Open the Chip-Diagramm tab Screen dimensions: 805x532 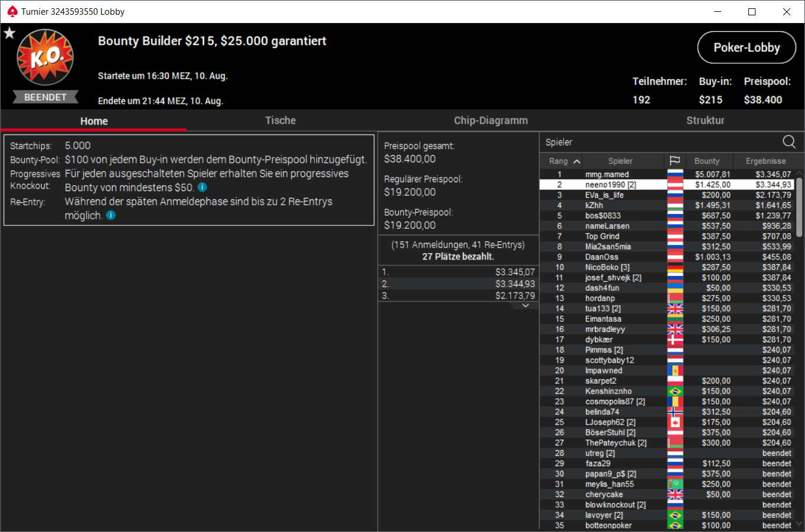pos(491,120)
